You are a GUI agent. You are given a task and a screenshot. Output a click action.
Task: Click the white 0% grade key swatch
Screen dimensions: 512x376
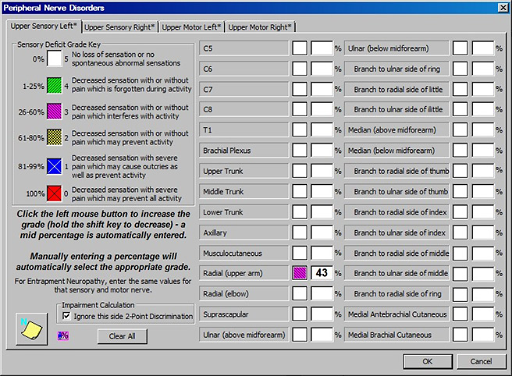[54, 59]
